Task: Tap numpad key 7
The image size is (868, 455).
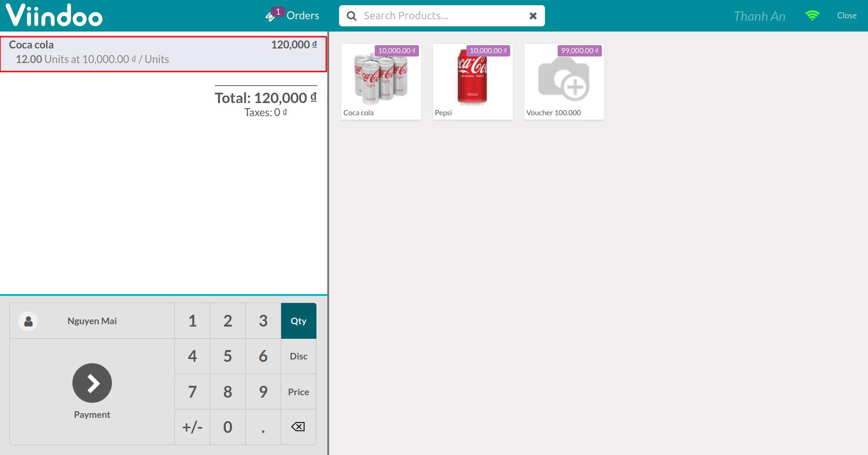Action: [192, 391]
